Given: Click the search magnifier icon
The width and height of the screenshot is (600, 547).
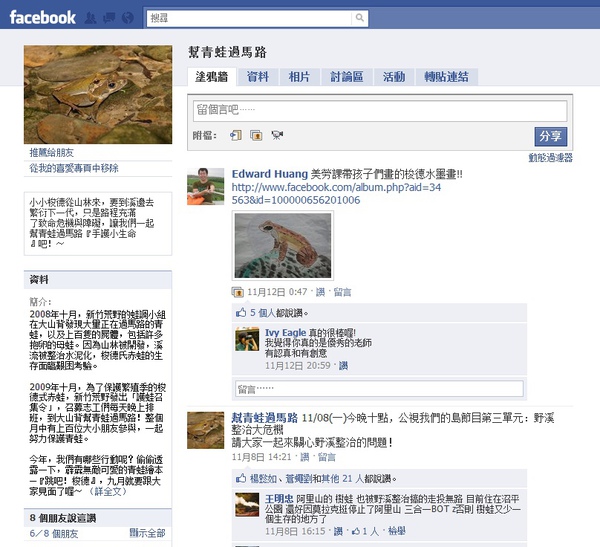Looking at the screenshot, I should (360, 18).
